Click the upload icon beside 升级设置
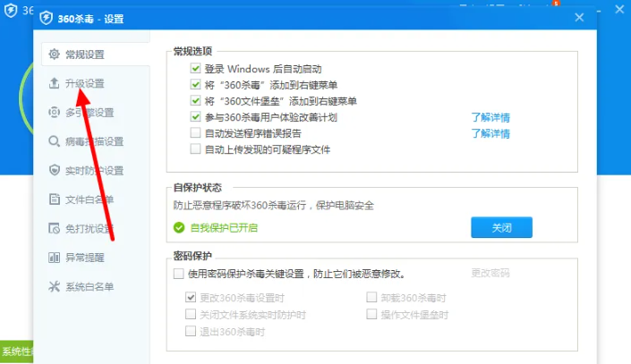The image size is (631, 364). pos(53,84)
